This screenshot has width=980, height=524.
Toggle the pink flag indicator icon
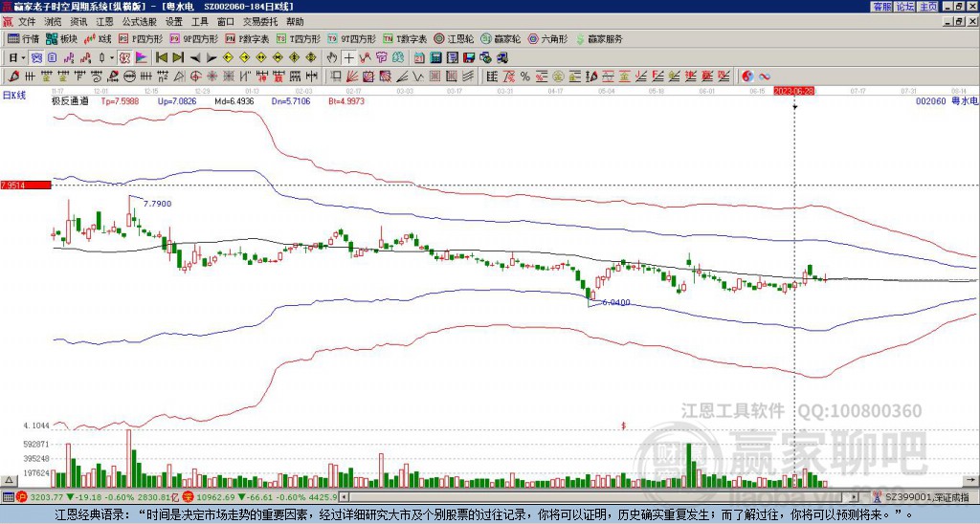point(142,57)
